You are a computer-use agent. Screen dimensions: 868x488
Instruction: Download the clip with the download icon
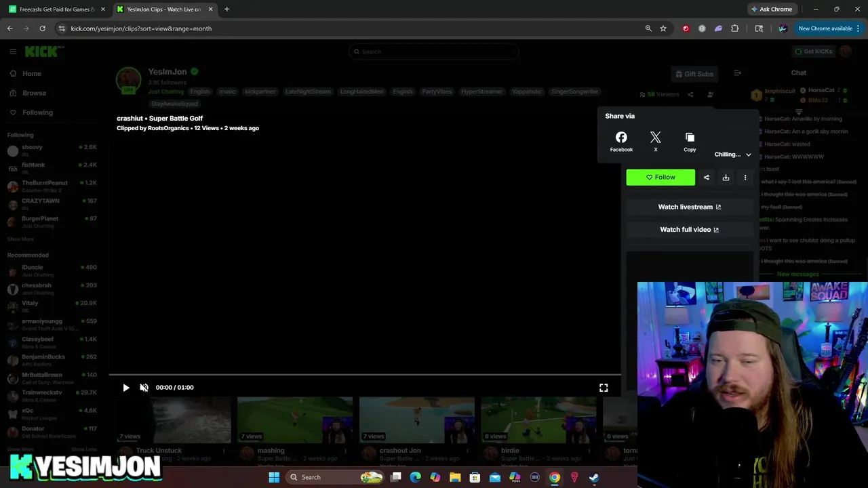726,178
